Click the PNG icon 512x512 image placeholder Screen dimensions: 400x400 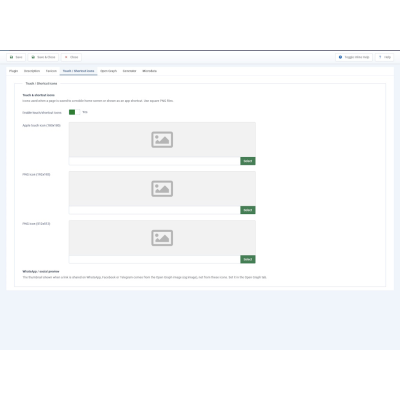coord(162,238)
